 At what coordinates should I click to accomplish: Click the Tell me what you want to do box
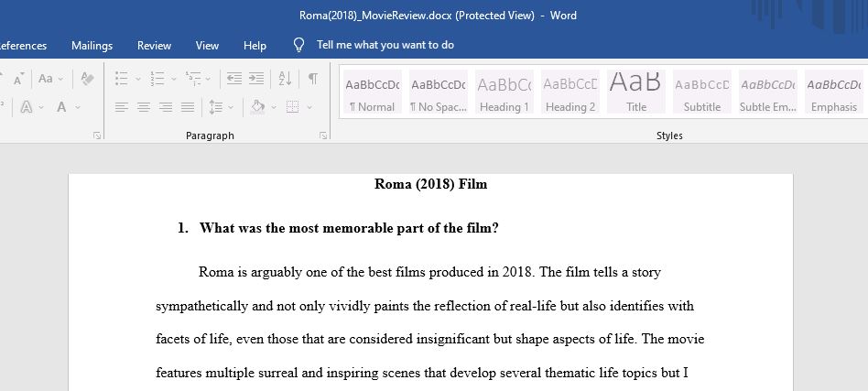pyautogui.click(x=385, y=45)
